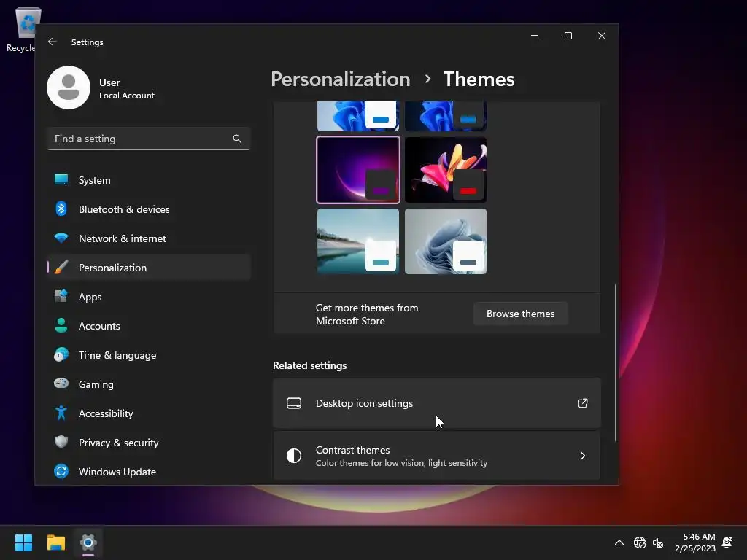747x560 pixels.
Task: Select the lake landscape theme thumbnail
Action: tap(358, 241)
